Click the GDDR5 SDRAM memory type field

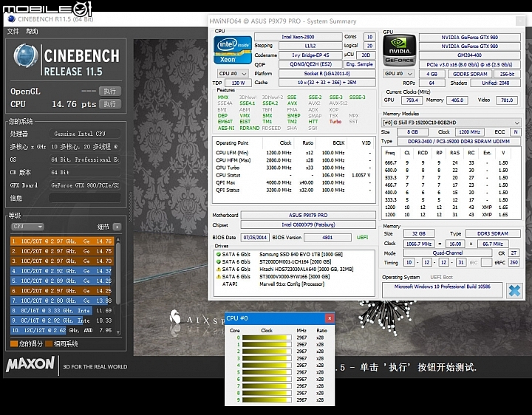pos(470,74)
